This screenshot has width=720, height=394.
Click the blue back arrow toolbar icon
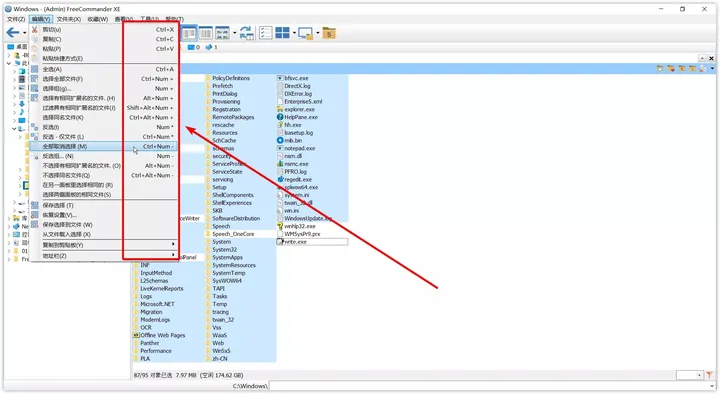click(12, 32)
